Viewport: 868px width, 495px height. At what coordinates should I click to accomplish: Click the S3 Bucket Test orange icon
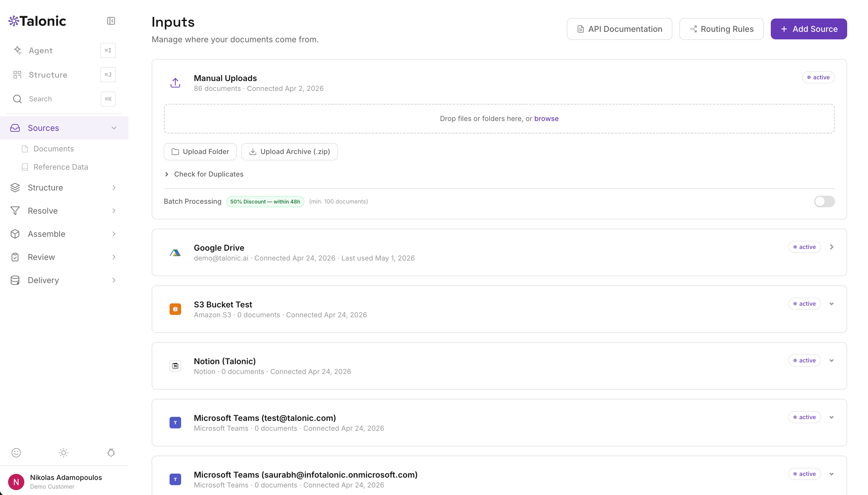175,309
